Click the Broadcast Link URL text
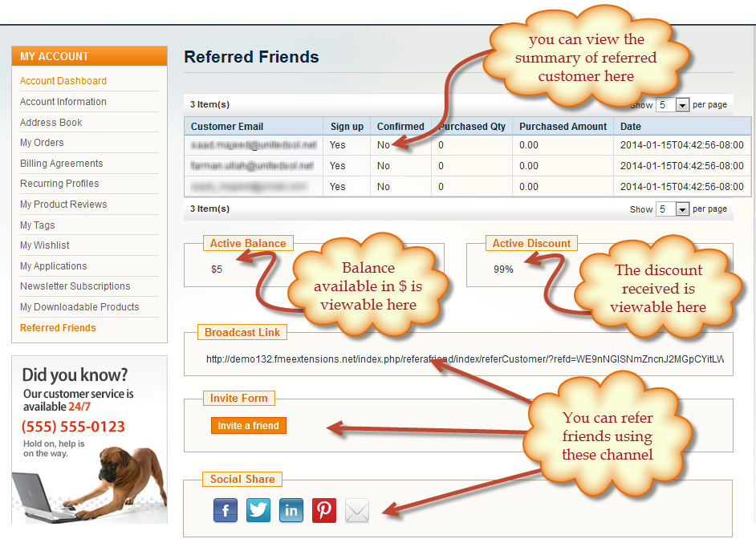 [464, 359]
